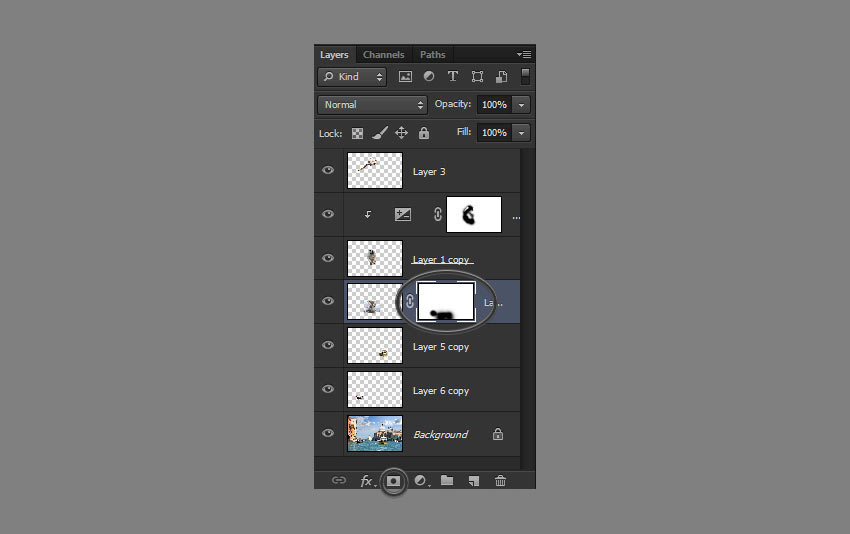Lock all padlock icon

click(x=424, y=133)
